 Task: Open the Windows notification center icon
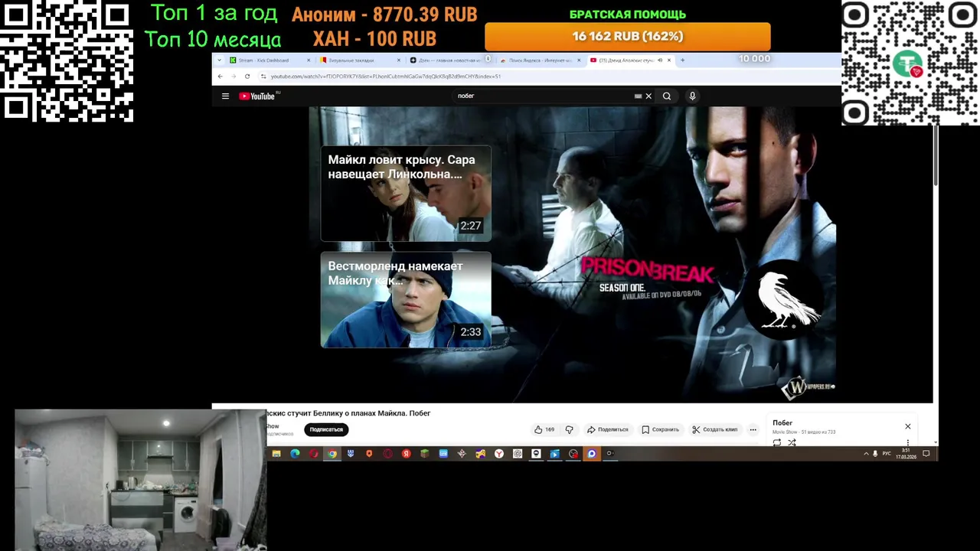point(926,453)
